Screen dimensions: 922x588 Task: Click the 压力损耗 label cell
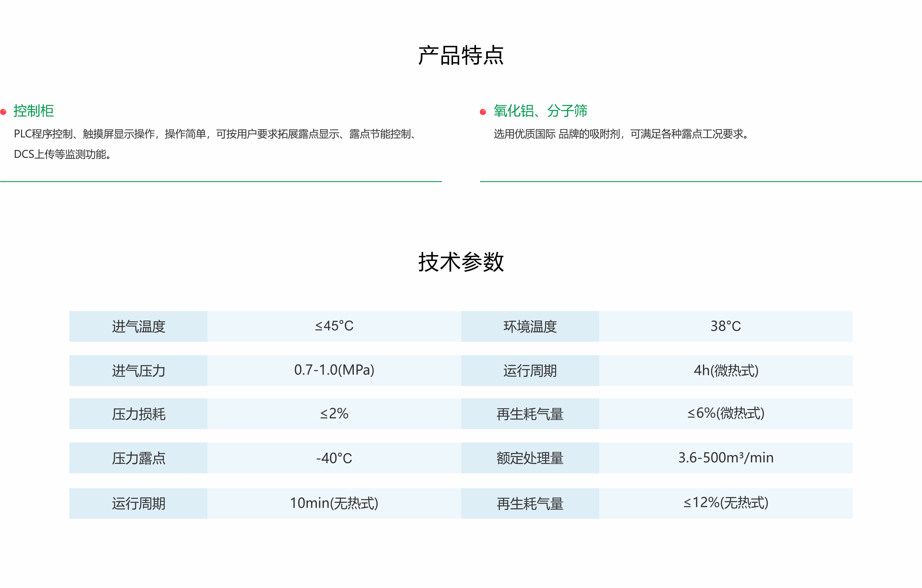click(138, 414)
